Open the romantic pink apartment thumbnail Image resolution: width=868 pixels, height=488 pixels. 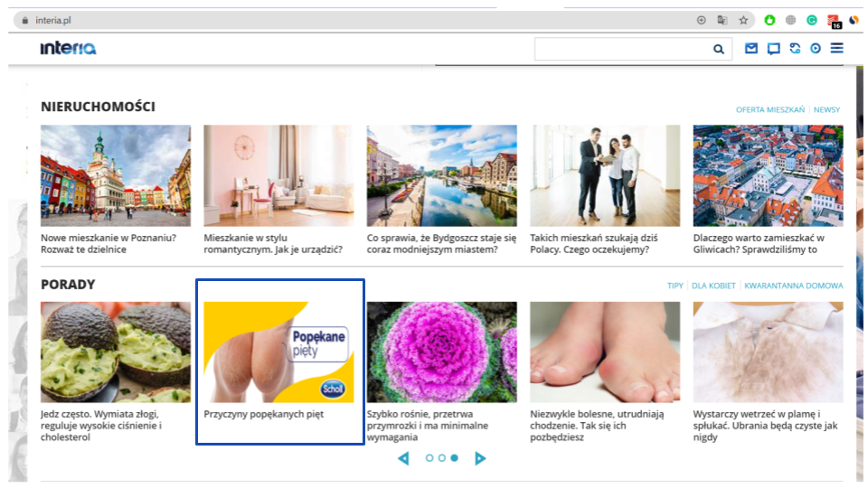tap(278, 175)
